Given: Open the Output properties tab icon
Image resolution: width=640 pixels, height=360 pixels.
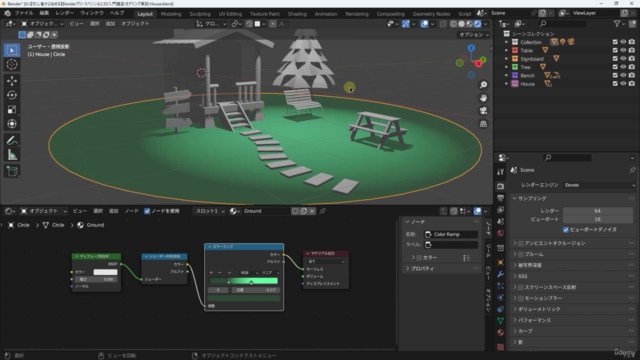Looking at the screenshot, I should click(x=501, y=198).
